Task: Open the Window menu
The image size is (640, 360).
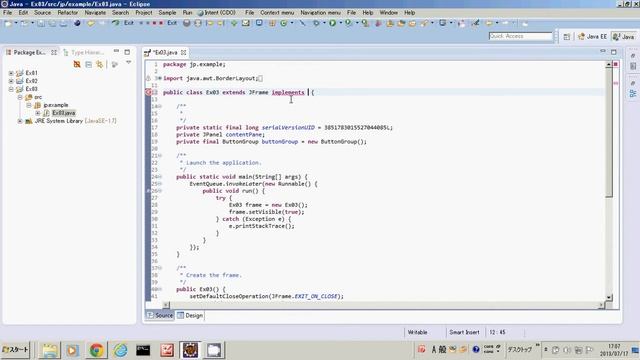Action: coord(388,13)
